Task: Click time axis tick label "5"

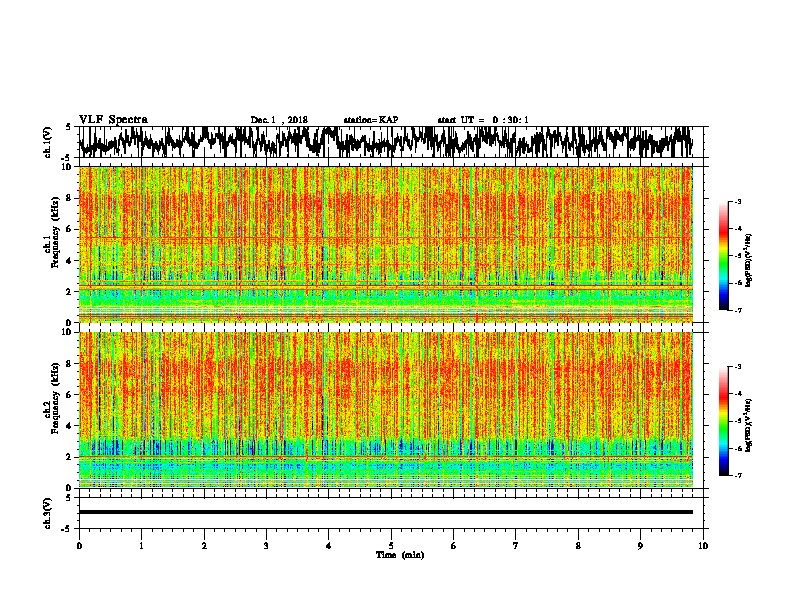Action: (391, 546)
